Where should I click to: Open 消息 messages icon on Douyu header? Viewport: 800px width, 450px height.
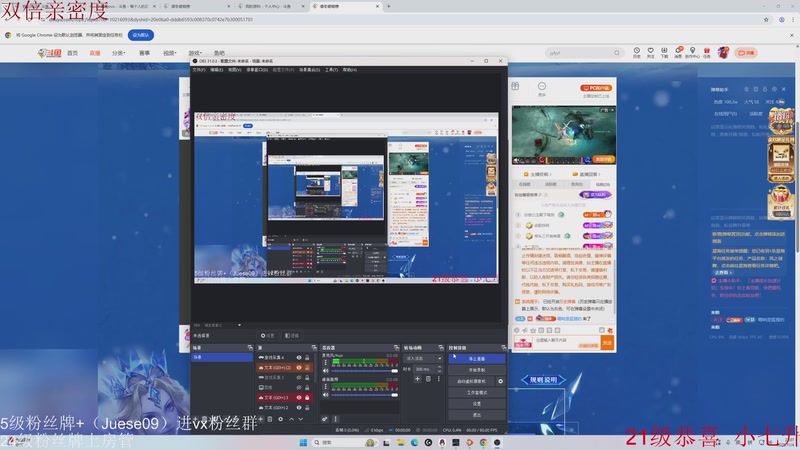click(x=678, y=52)
